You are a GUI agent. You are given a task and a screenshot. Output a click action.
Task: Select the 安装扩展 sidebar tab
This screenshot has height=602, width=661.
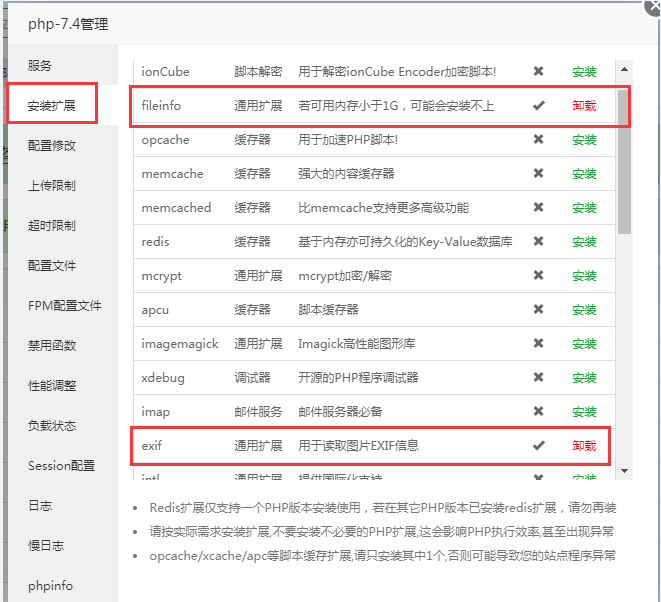[51, 105]
